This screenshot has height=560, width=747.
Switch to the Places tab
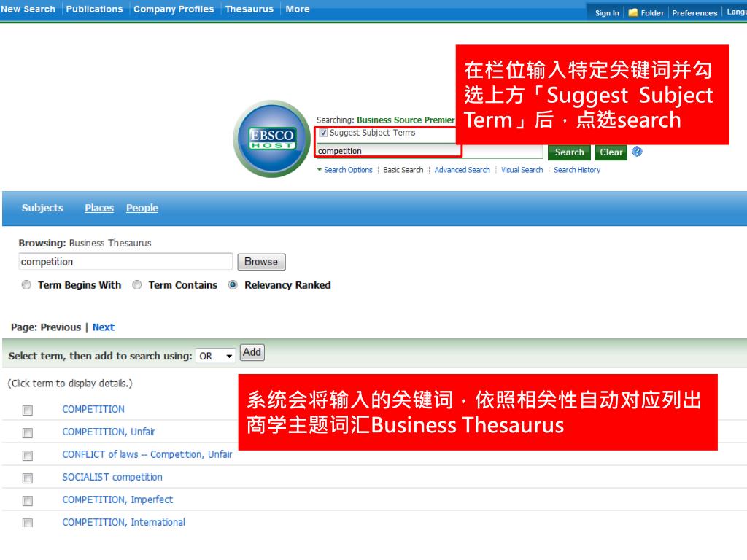pyautogui.click(x=99, y=208)
